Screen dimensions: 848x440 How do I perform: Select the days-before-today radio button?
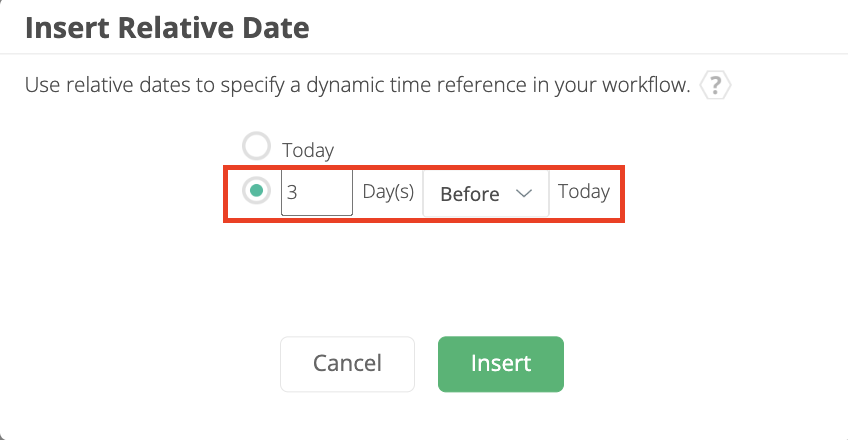click(x=257, y=191)
